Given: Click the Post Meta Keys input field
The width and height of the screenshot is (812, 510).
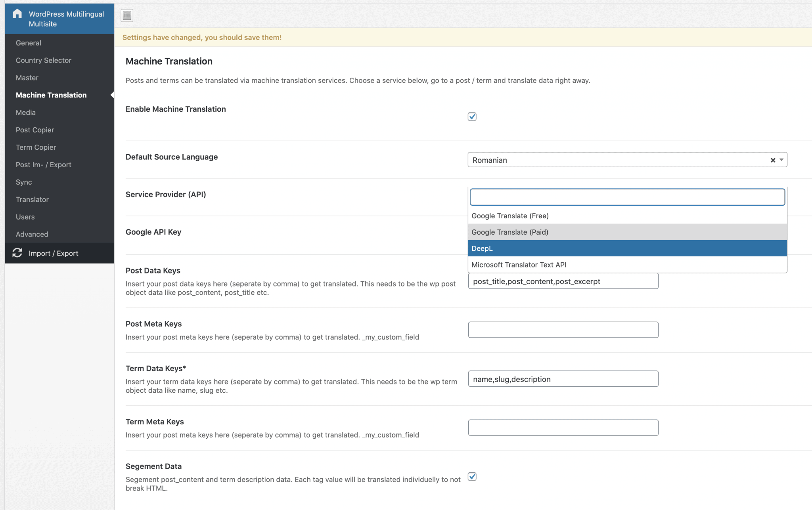Looking at the screenshot, I should click(563, 330).
